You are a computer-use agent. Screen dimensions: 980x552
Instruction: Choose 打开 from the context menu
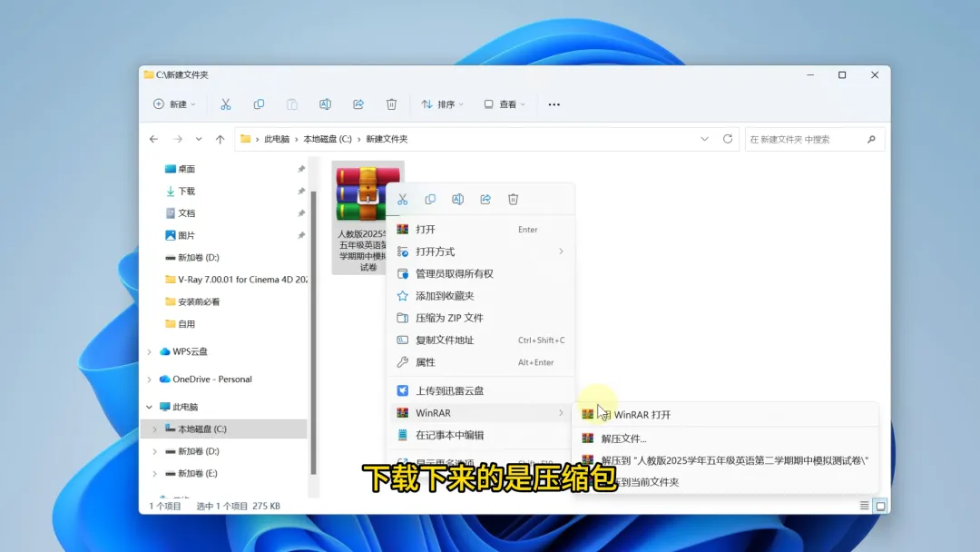[481, 230]
